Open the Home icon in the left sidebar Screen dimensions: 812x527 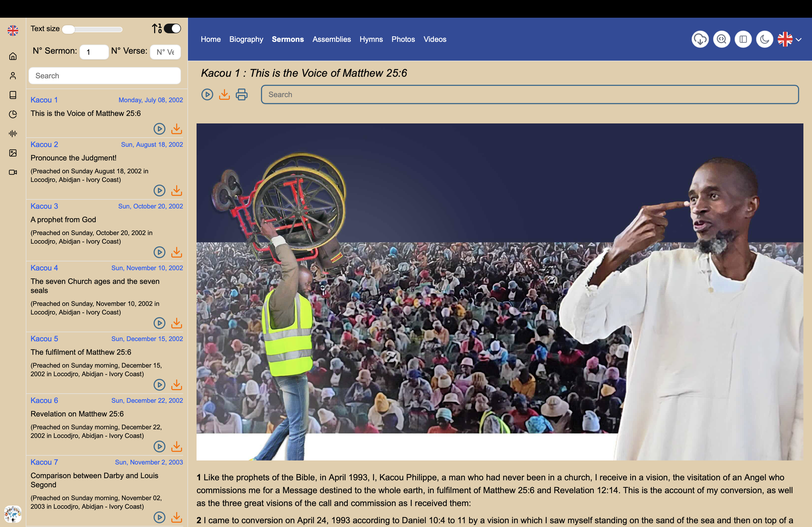click(x=13, y=56)
